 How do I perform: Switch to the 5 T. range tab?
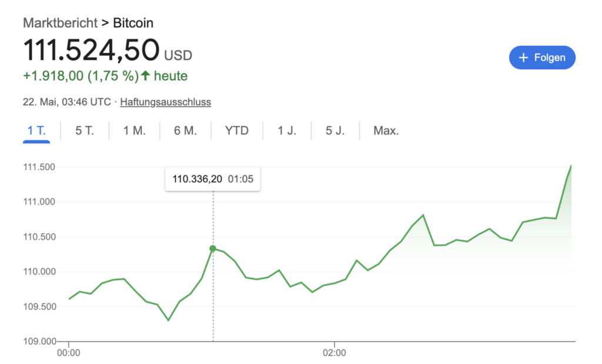point(85,130)
